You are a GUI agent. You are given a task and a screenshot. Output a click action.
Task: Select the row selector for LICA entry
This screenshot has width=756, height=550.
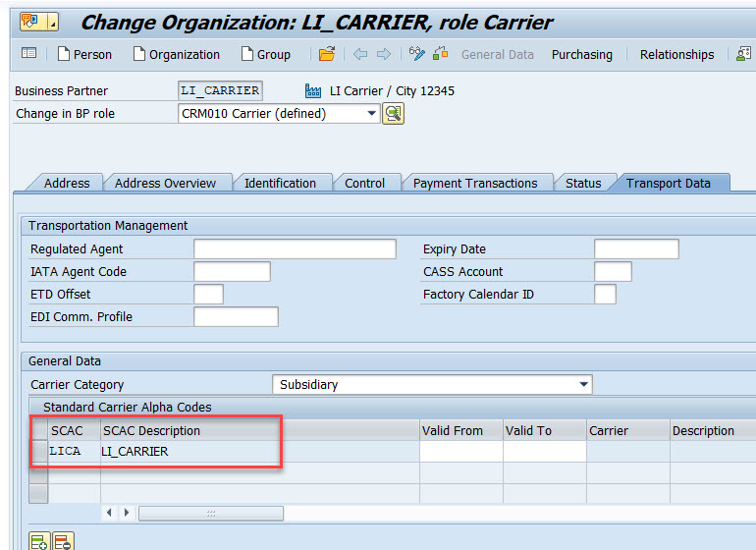[x=38, y=452]
